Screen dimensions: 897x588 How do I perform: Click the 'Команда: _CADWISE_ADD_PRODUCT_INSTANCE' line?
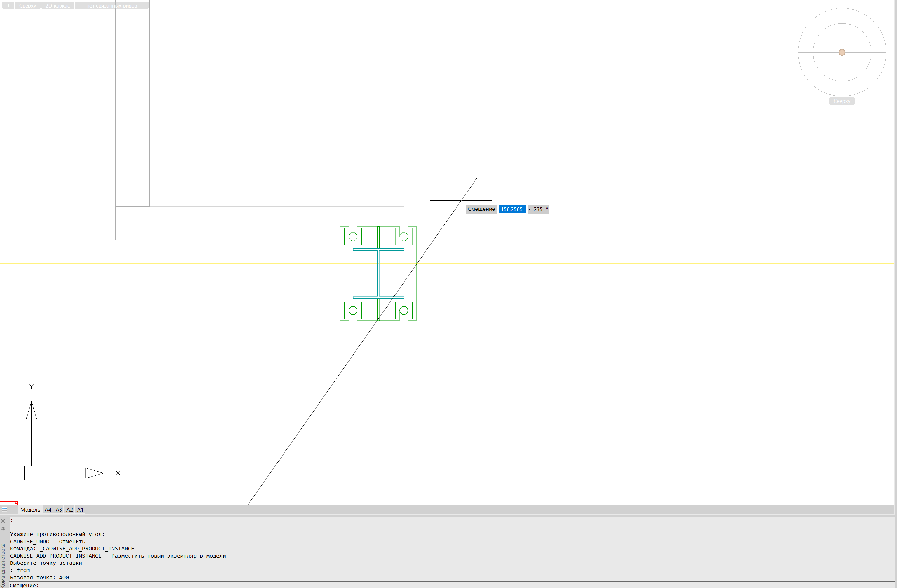72,548
